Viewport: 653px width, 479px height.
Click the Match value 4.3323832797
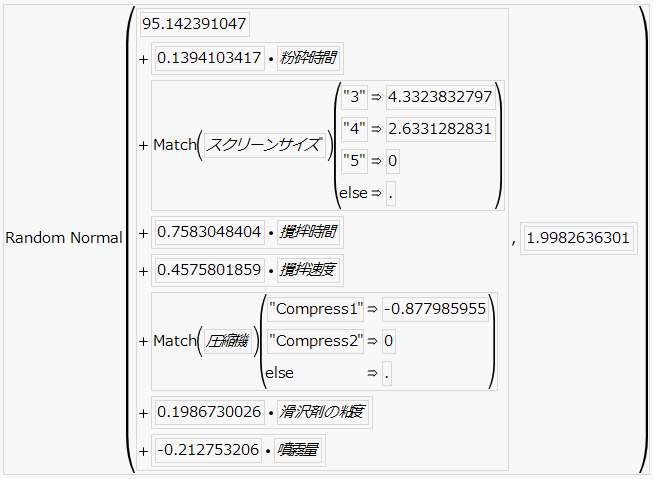440,97
